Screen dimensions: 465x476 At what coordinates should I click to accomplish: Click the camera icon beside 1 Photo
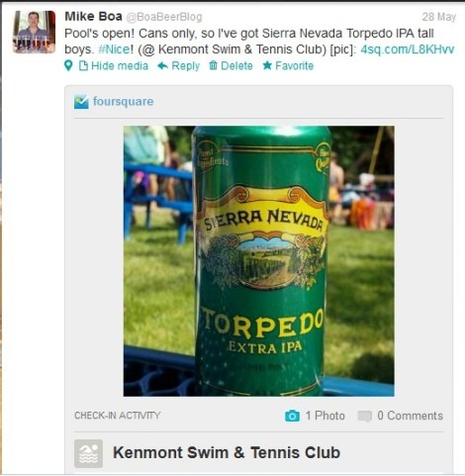292,416
